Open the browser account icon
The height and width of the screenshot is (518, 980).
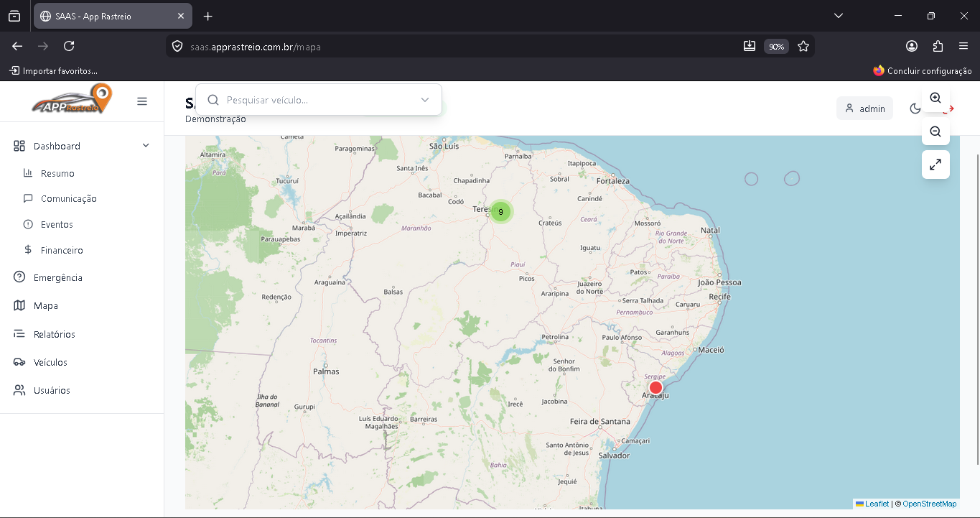point(912,46)
